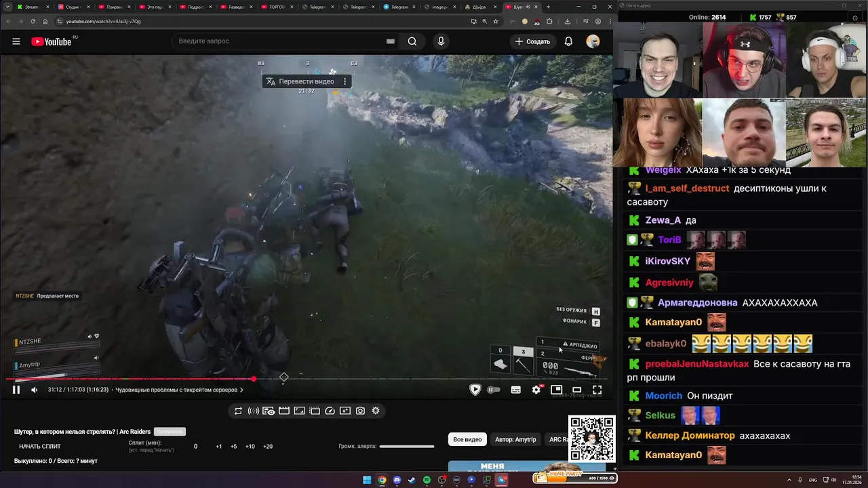Switch to theater mode view

(577, 390)
